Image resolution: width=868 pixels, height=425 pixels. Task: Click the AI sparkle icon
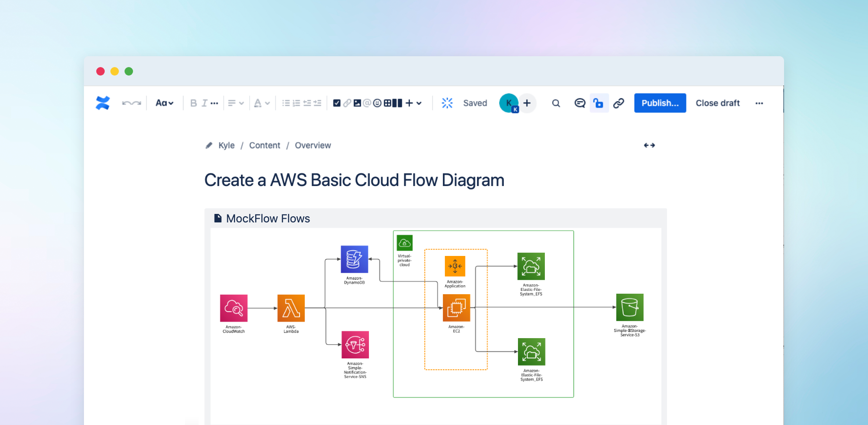(x=447, y=103)
